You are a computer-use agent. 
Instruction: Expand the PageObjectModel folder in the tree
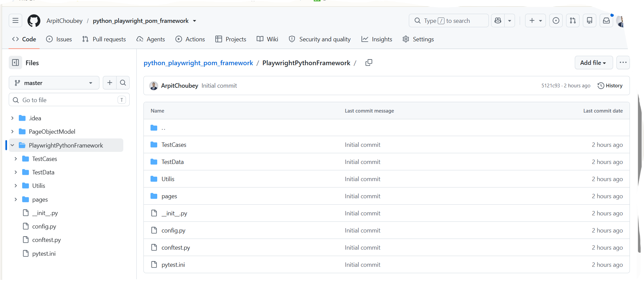tap(12, 131)
